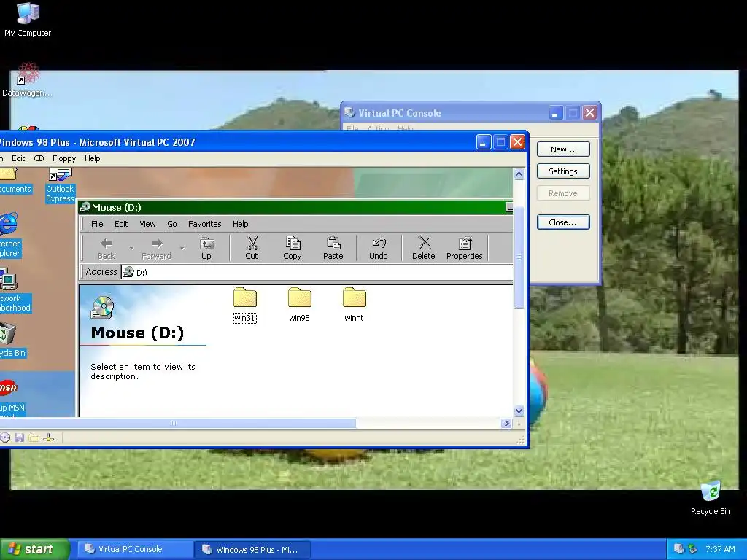747x560 pixels.
Task: Click vertical scrollbar down arrow
Action: pos(519,411)
